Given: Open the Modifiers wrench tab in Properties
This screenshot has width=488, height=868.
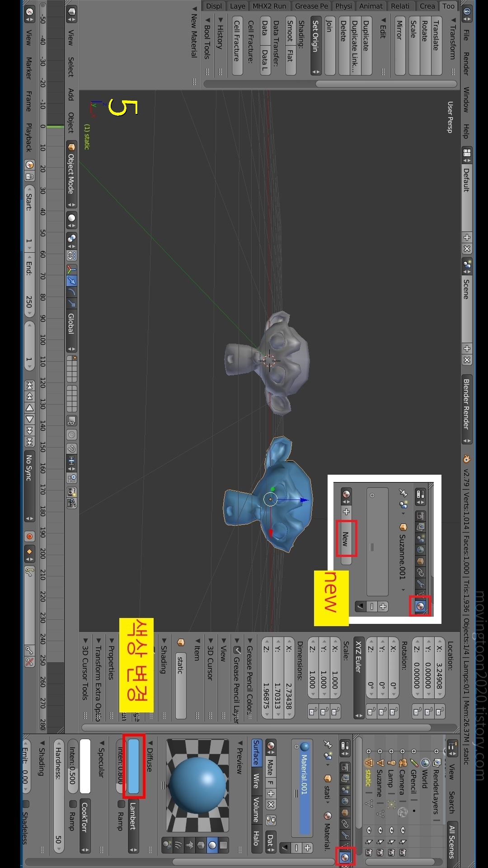Looking at the screenshot, I should coord(345,835).
